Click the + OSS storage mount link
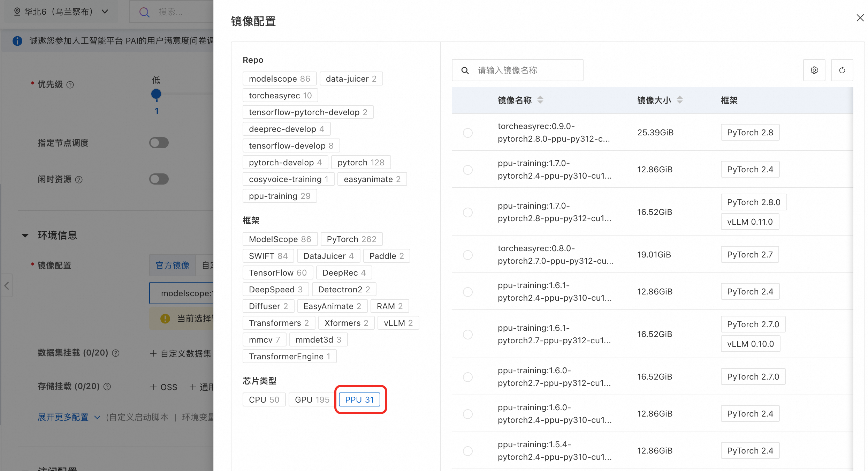 (x=164, y=387)
